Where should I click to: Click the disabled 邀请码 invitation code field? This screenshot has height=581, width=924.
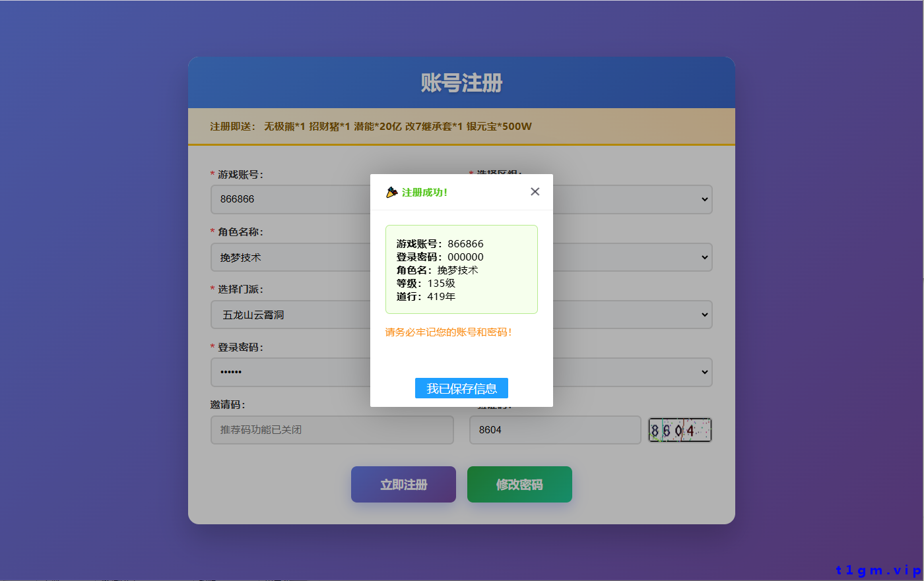pyautogui.click(x=332, y=429)
